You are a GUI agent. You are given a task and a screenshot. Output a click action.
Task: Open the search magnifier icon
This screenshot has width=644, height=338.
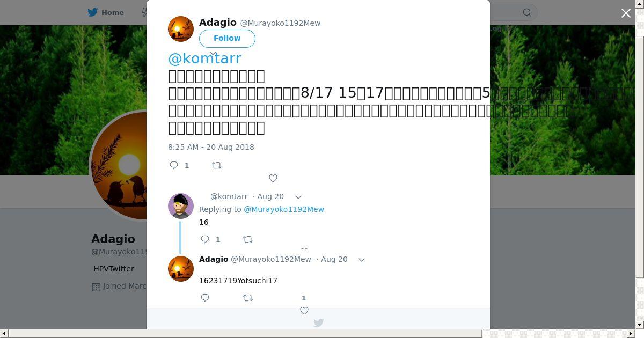click(x=527, y=12)
